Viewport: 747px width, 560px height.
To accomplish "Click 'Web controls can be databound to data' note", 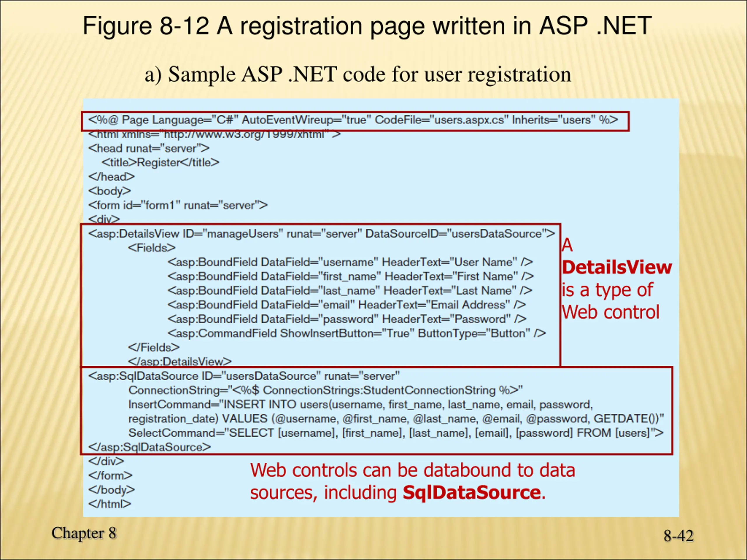I will [413, 470].
